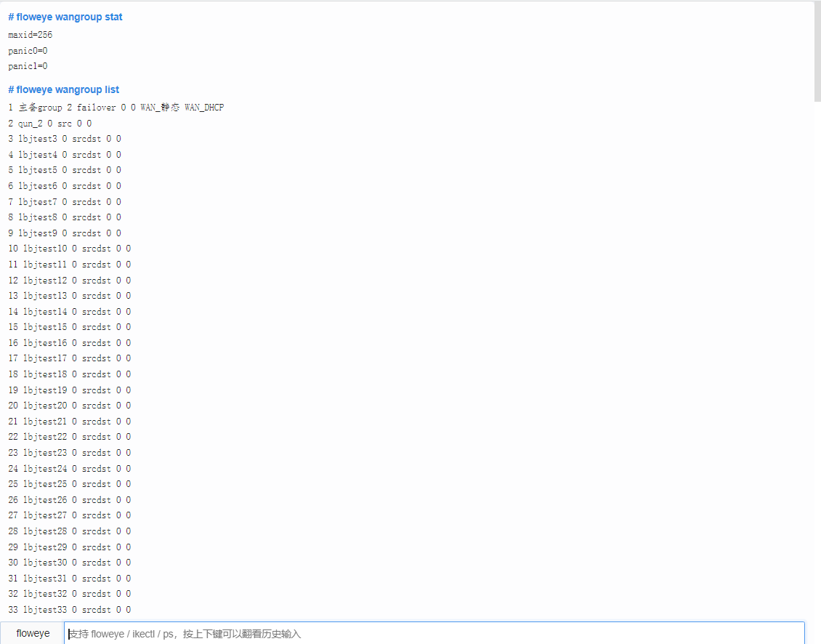Screen dimensions: 821x644
Task: Click the lbjtest13 row
Action: [x=70, y=296]
